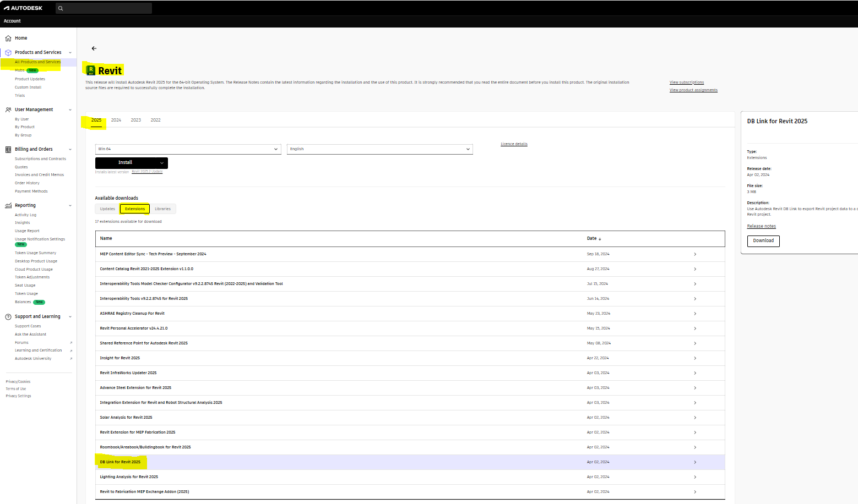Open the Revit 2025.2 Update link
The width and height of the screenshot is (858, 504).
147,172
